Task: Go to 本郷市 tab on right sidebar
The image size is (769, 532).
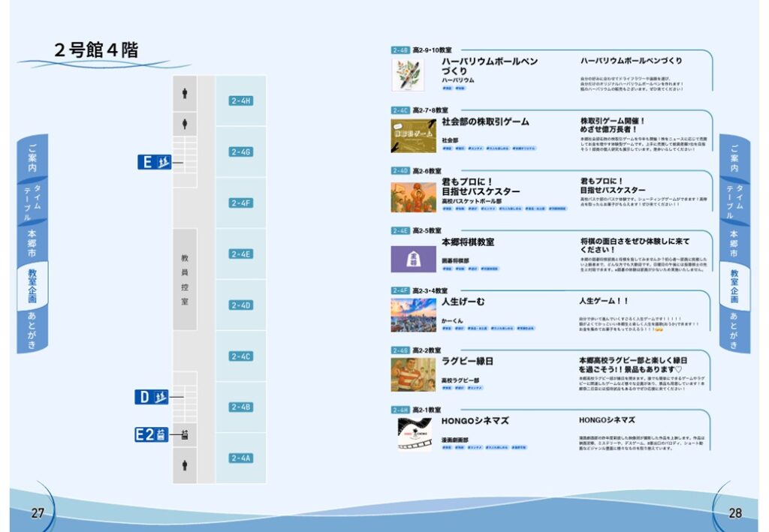Action: coord(734,244)
